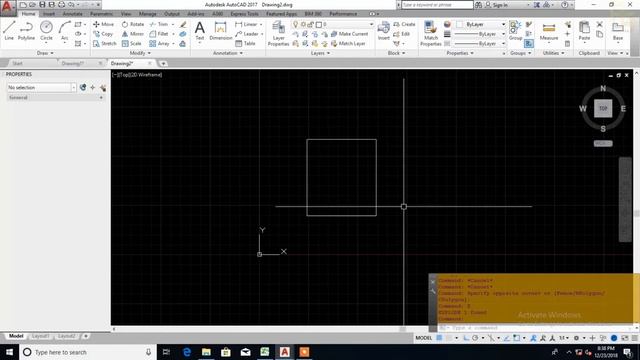Open the Express Tools ribbon tab

[244, 14]
